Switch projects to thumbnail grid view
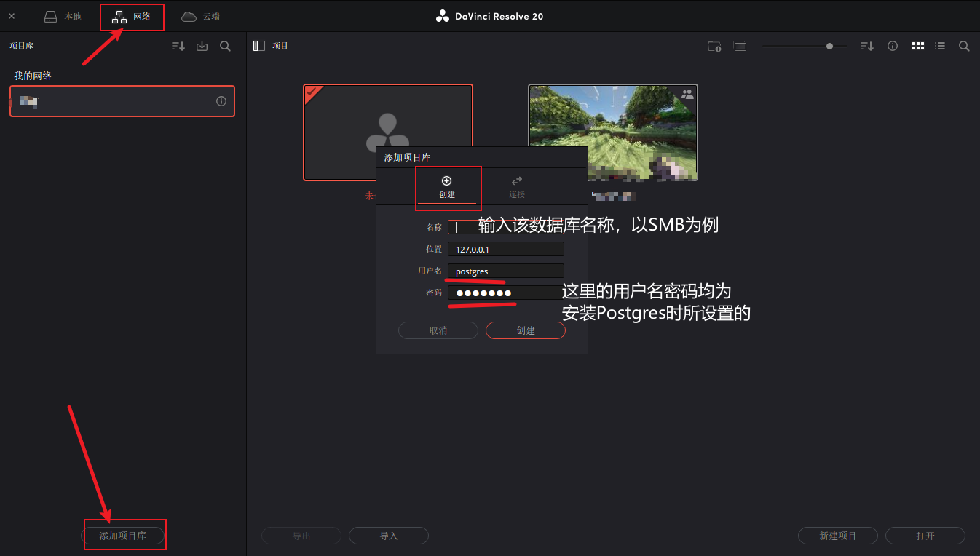This screenshot has height=556, width=980. click(918, 46)
